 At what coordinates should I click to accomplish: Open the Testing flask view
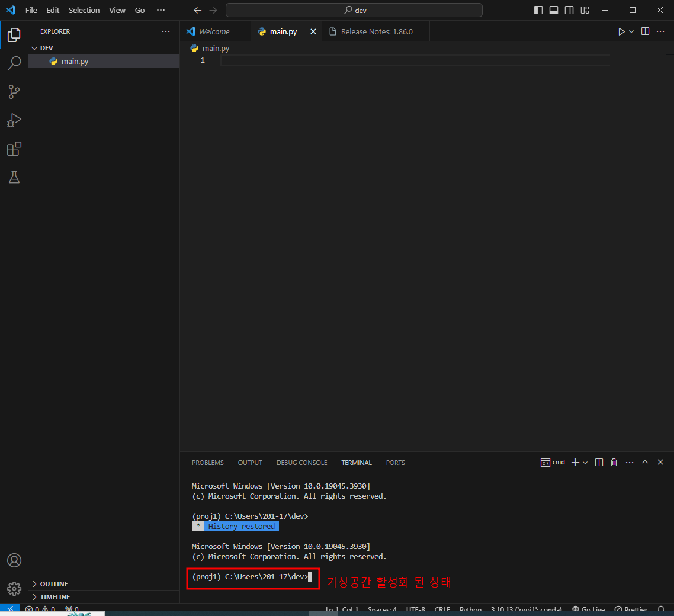coord(14,177)
